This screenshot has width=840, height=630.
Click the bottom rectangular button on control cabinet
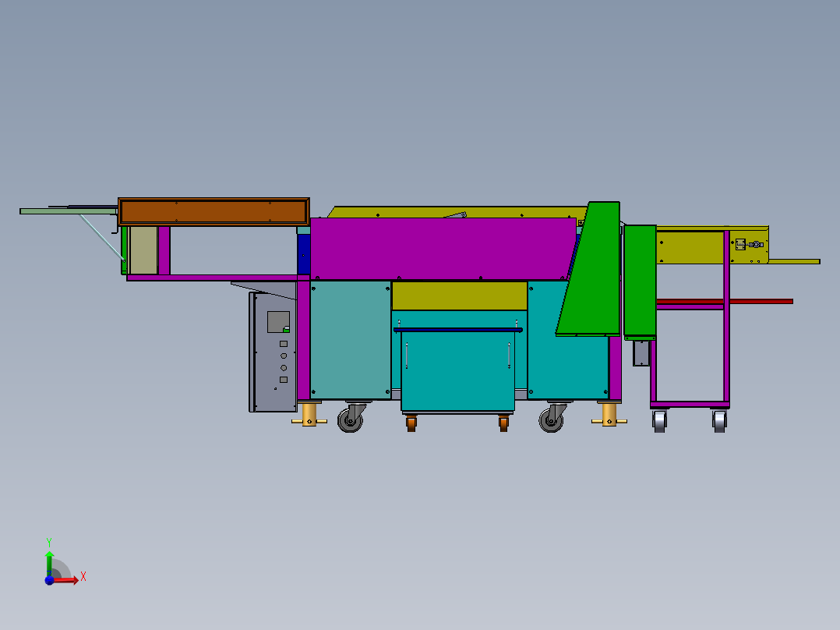(284, 380)
